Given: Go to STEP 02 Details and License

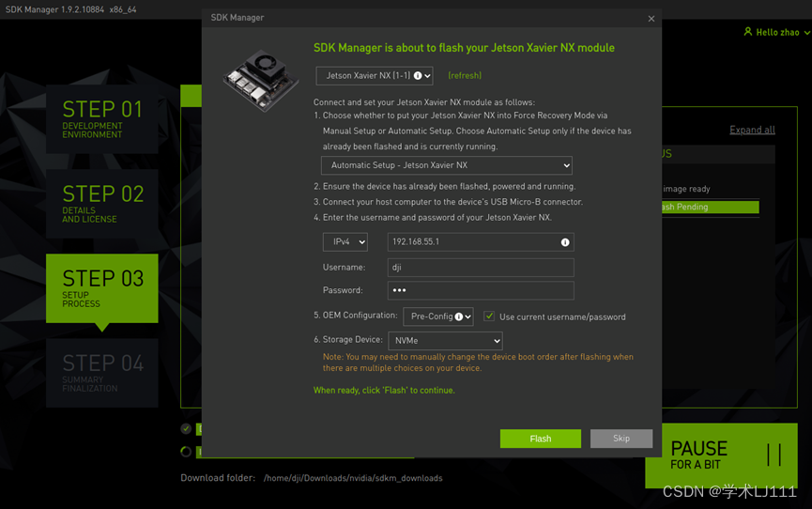Looking at the screenshot, I should pyautogui.click(x=102, y=204).
